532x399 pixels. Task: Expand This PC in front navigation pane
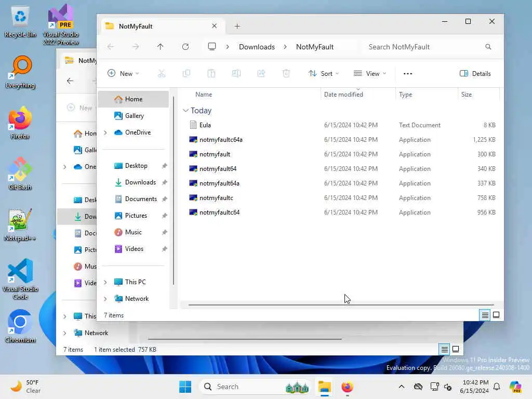pyautogui.click(x=105, y=282)
